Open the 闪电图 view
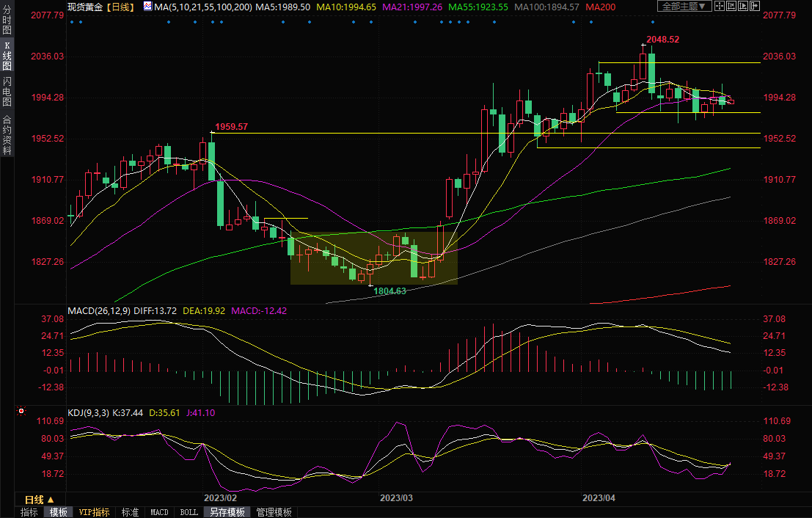The height and width of the screenshot is (518, 812). click(7, 91)
